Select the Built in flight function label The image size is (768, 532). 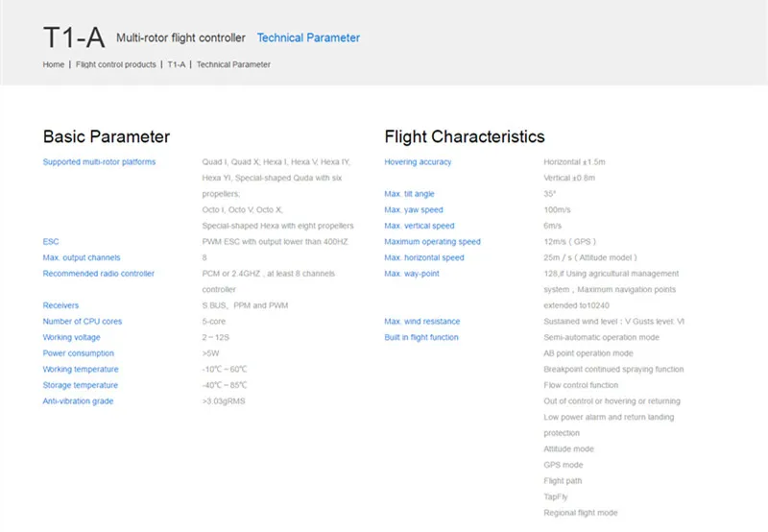click(421, 337)
